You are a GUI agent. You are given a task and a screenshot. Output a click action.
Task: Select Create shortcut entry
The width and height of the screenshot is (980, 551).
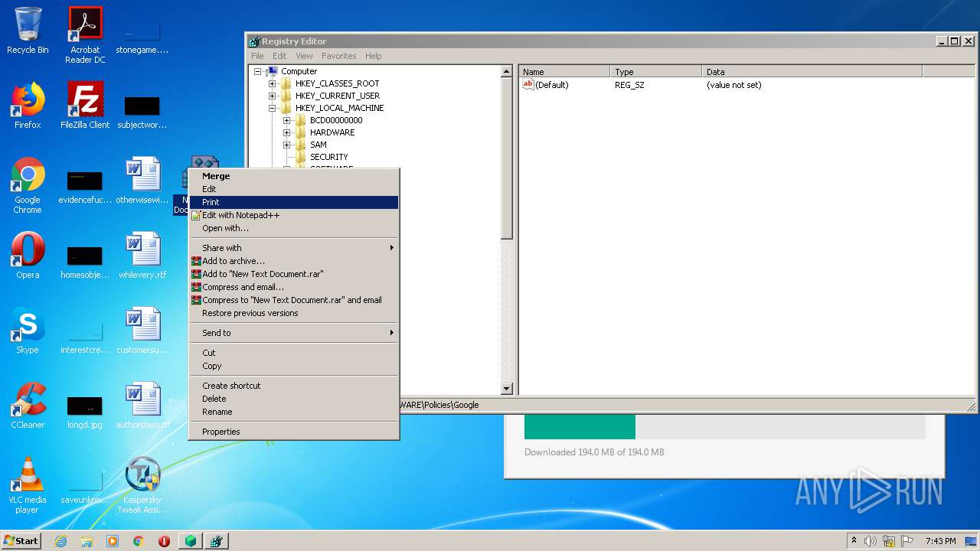point(294,386)
